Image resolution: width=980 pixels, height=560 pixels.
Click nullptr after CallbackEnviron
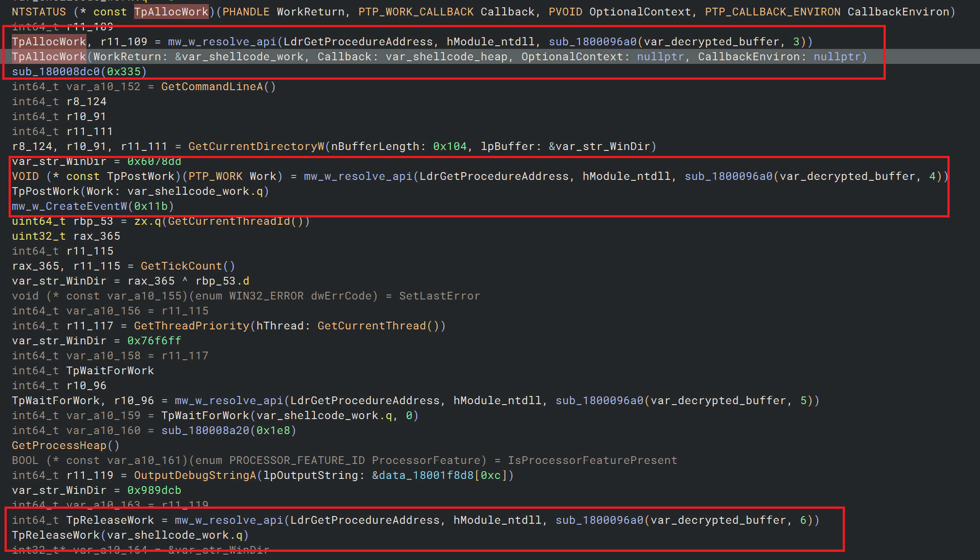coord(837,57)
